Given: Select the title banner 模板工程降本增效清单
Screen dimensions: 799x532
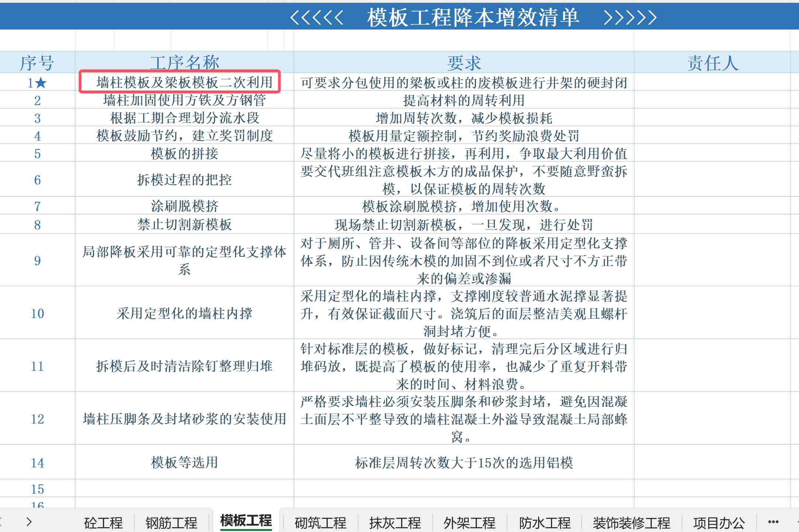Looking at the screenshot, I should click(x=473, y=17).
